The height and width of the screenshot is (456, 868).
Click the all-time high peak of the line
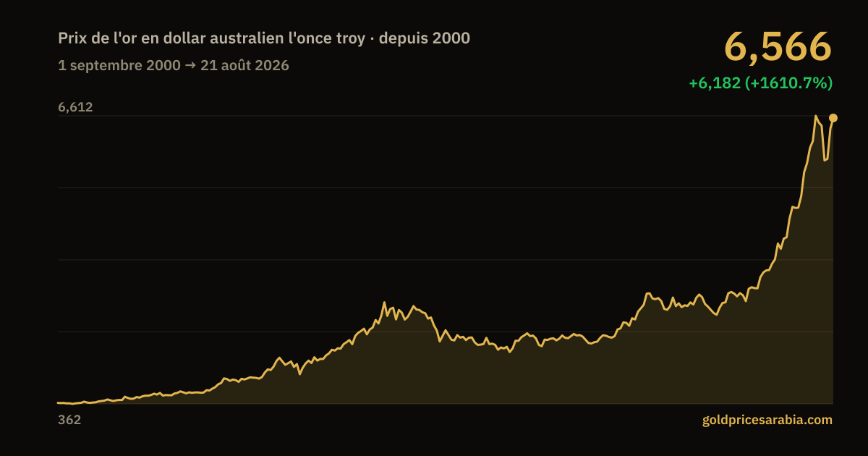pyautogui.click(x=816, y=116)
